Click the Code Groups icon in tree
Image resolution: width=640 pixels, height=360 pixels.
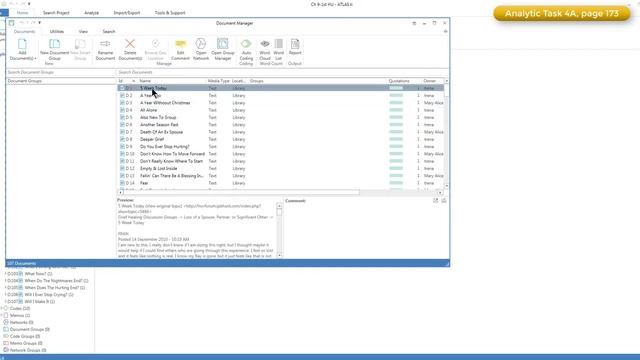tap(6, 336)
